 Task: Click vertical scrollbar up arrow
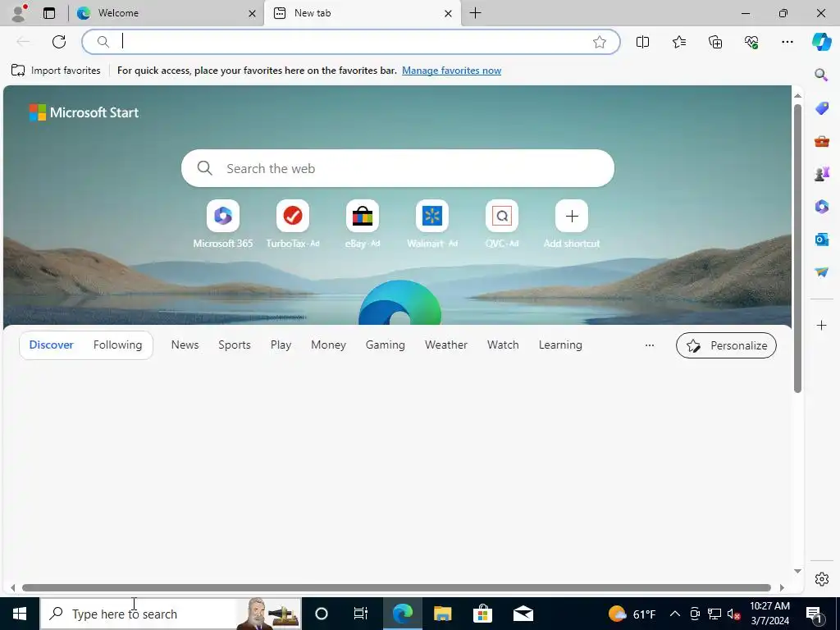coord(797,96)
